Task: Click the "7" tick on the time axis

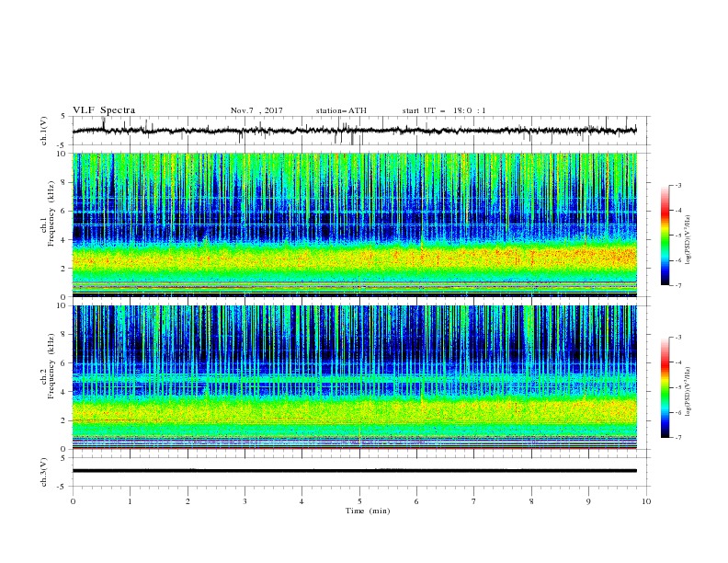Action: [x=474, y=501]
